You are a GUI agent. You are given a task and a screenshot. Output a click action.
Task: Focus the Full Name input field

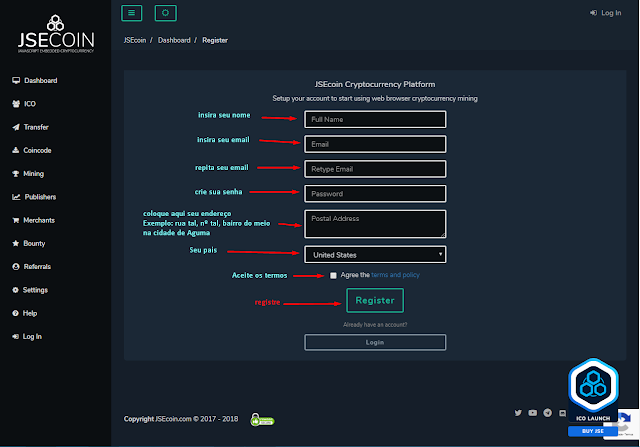coord(375,119)
